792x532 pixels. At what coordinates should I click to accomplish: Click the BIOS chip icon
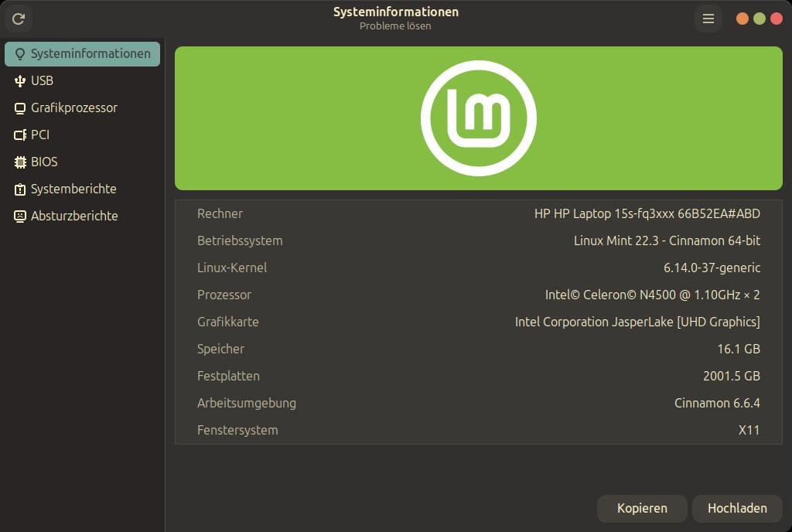(x=19, y=162)
